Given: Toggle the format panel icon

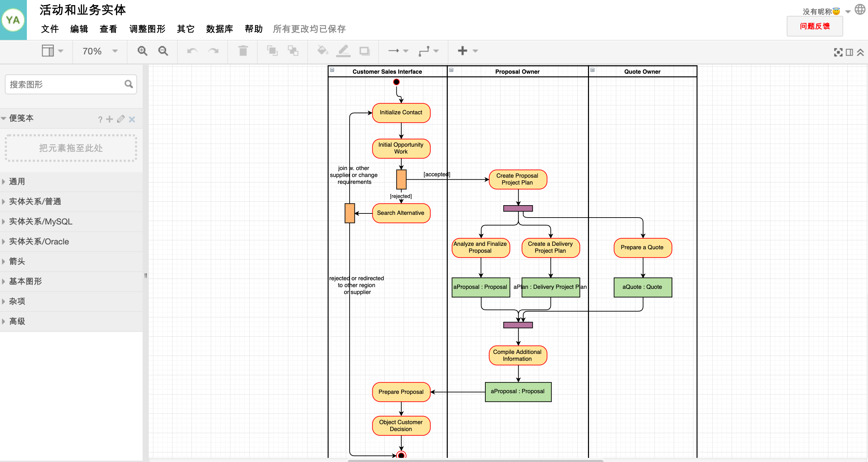Looking at the screenshot, I should point(850,52).
